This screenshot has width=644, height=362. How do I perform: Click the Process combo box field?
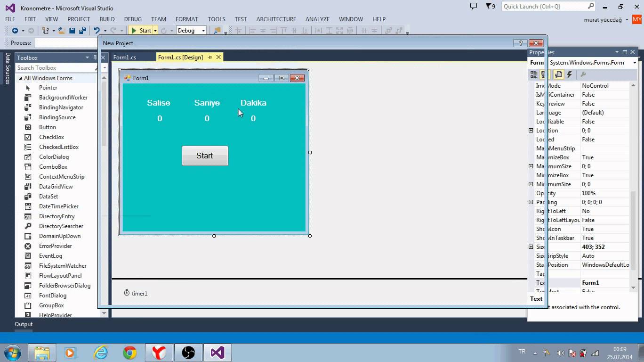click(66, 43)
